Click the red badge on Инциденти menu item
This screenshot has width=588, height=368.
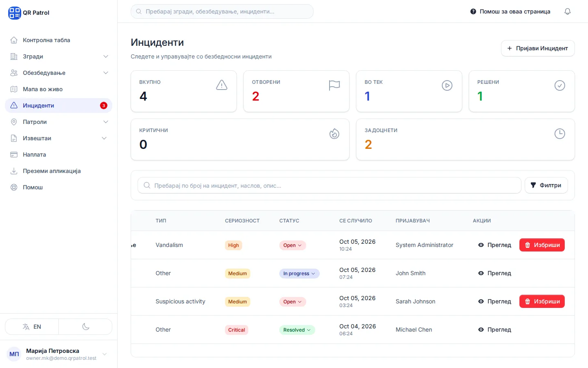tap(104, 105)
